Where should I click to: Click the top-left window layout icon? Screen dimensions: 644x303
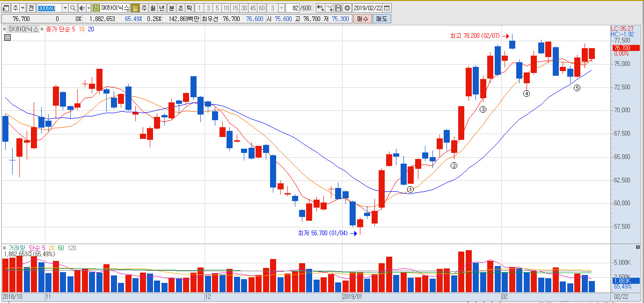pyautogui.click(x=6, y=8)
